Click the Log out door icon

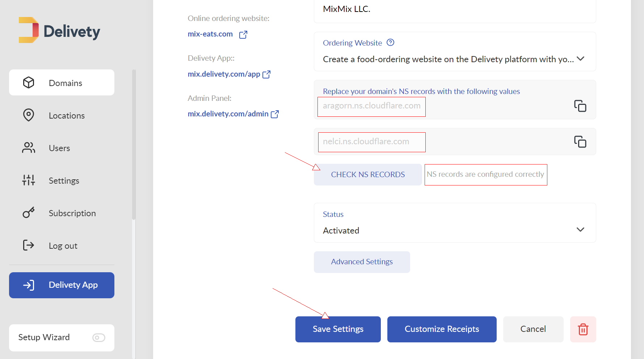point(29,245)
